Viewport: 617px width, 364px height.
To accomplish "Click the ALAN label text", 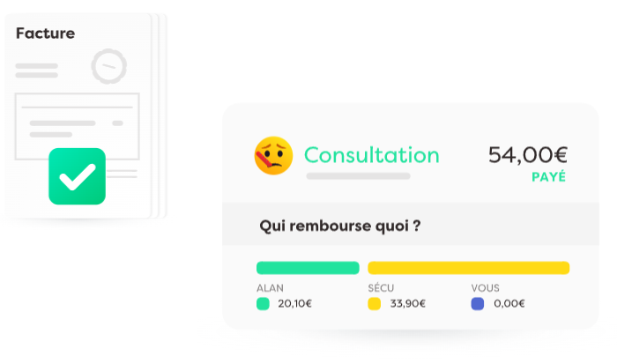I will coord(270,288).
